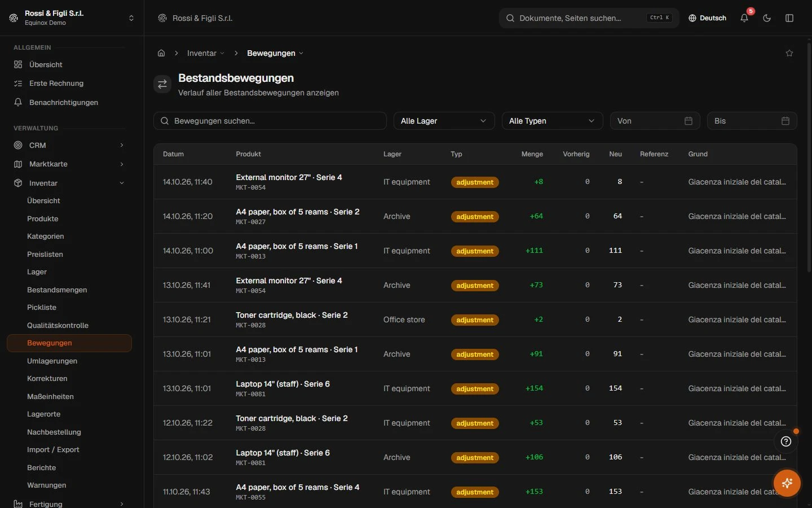Click the Inventar box icon
This screenshot has width=812, height=508.
tap(18, 183)
